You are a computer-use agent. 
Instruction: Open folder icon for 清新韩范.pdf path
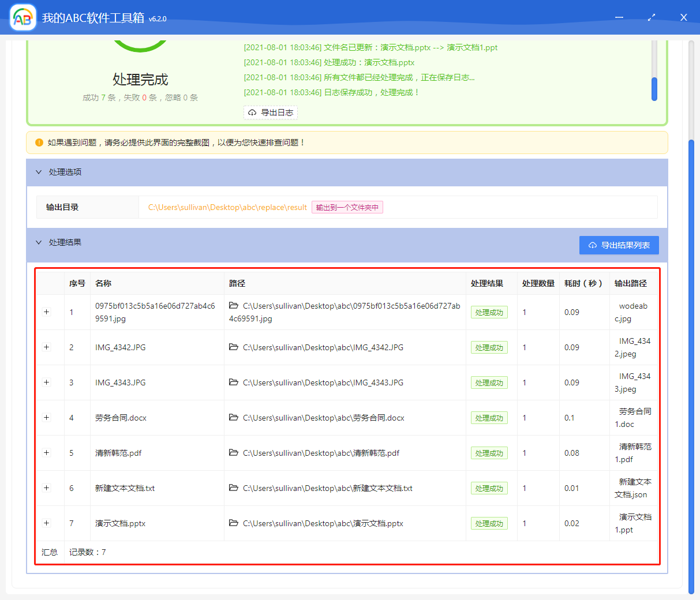pyautogui.click(x=234, y=453)
